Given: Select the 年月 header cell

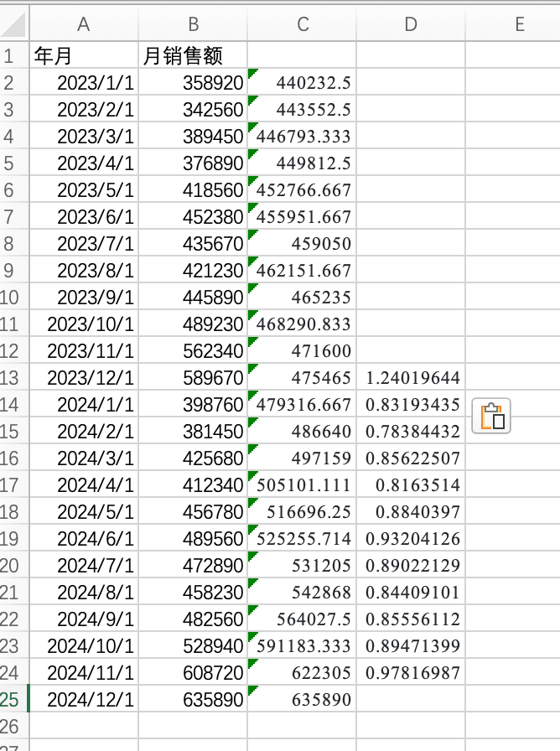Looking at the screenshot, I should (x=83, y=56).
